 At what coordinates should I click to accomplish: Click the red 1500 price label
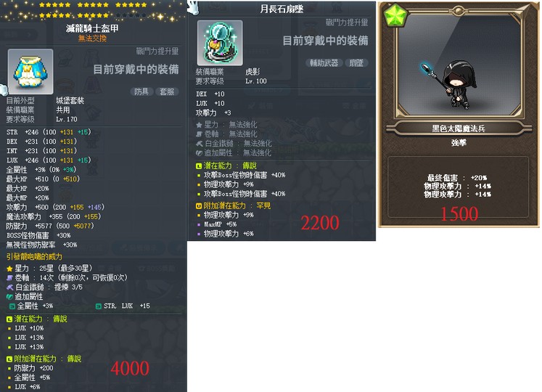click(459, 214)
